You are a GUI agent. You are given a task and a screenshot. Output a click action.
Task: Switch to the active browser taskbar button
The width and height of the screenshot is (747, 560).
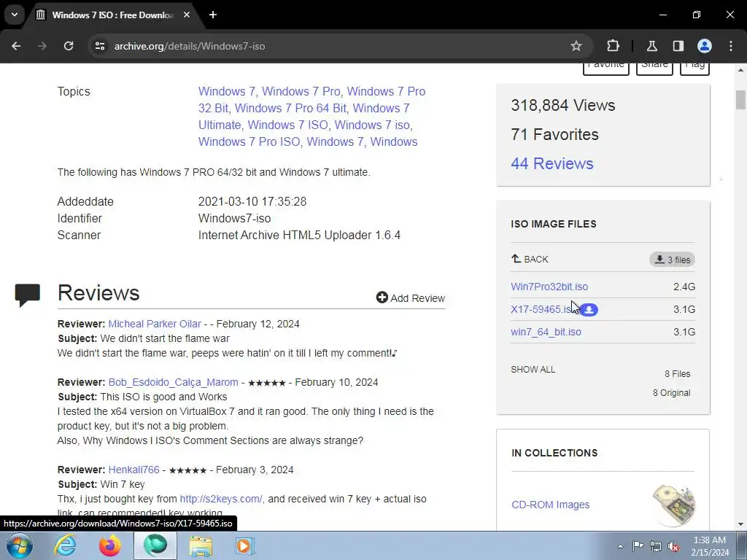click(x=155, y=545)
